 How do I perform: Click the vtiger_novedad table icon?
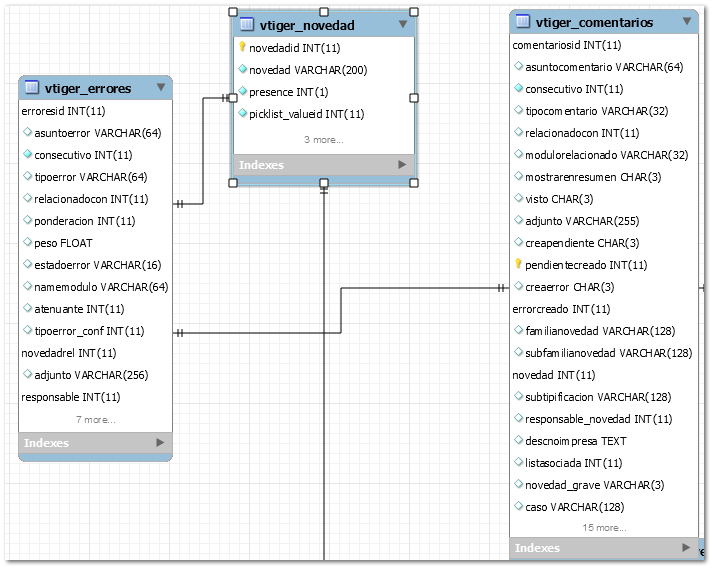tap(246, 24)
